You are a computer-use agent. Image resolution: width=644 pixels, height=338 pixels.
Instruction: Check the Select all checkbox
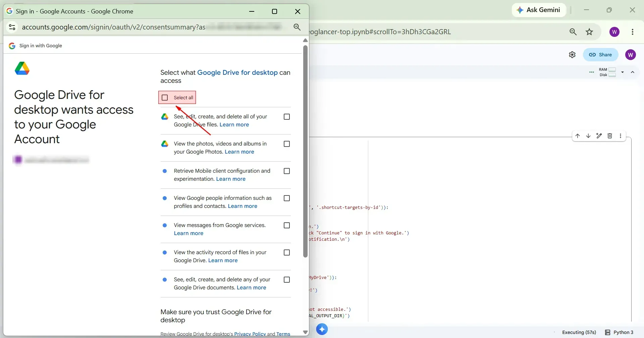tap(165, 98)
